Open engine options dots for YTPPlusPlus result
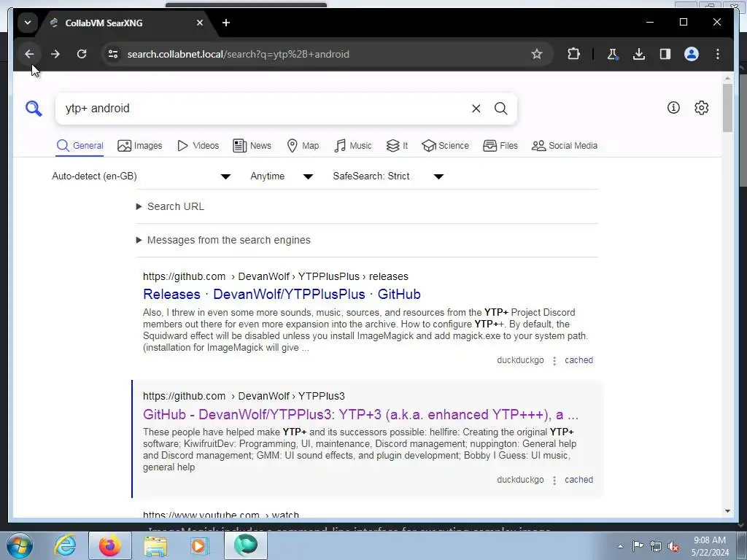 coord(554,361)
